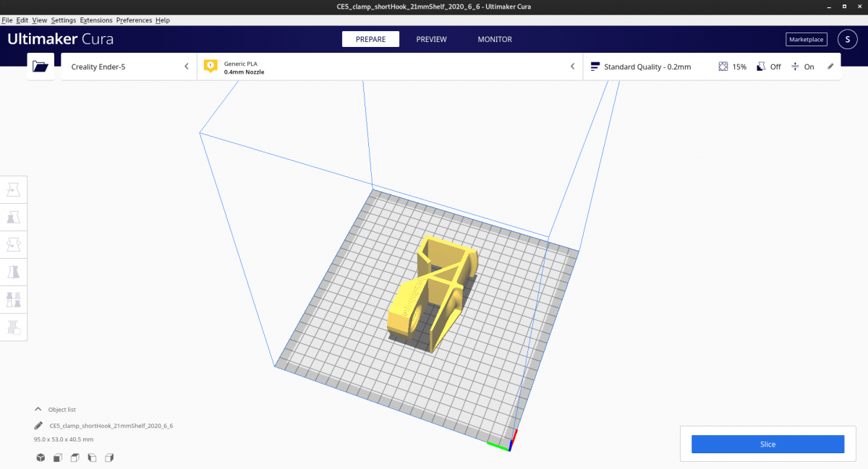
Task: Click the 15% infill indicator
Action: (x=733, y=66)
